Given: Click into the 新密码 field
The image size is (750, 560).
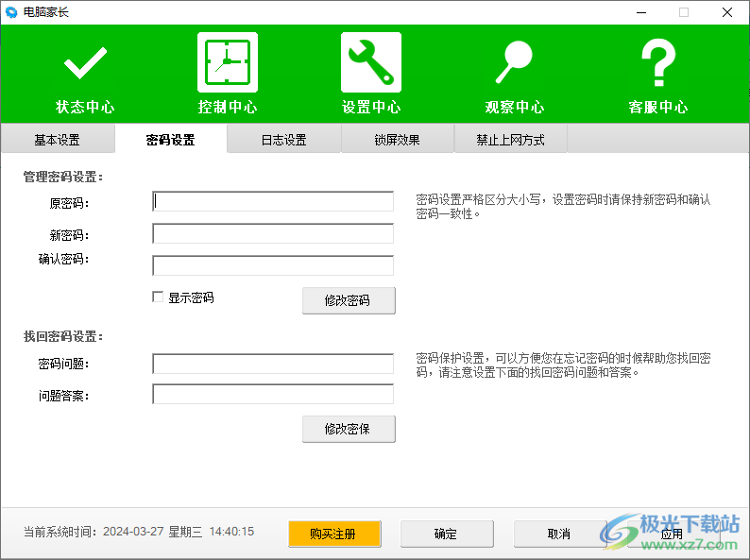Looking at the screenshot, I should pyautogui.click(x=273, y=233).
